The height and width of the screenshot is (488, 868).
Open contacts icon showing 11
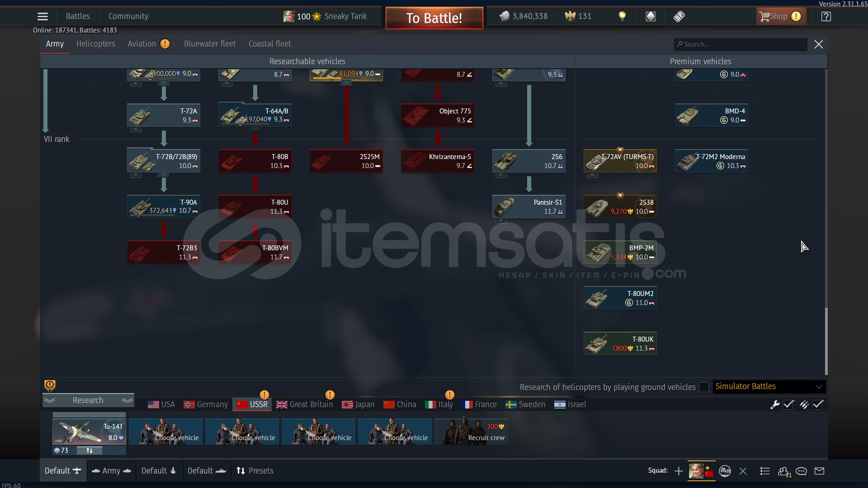pyautogui.click(x=784, y=472)
